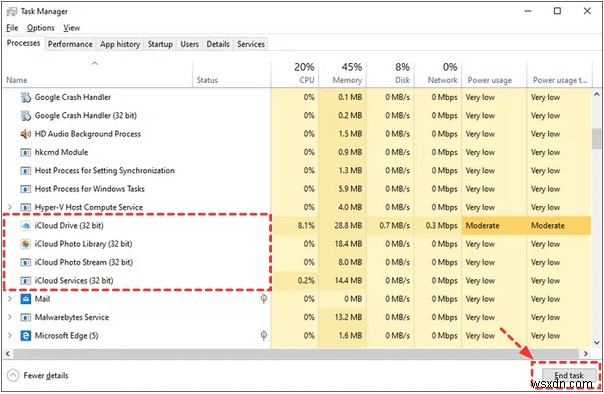Viewport: 604px width, 394px height.
Task: Click the suspended leaf icon in Microsoft Edge row
Action: 264,336
